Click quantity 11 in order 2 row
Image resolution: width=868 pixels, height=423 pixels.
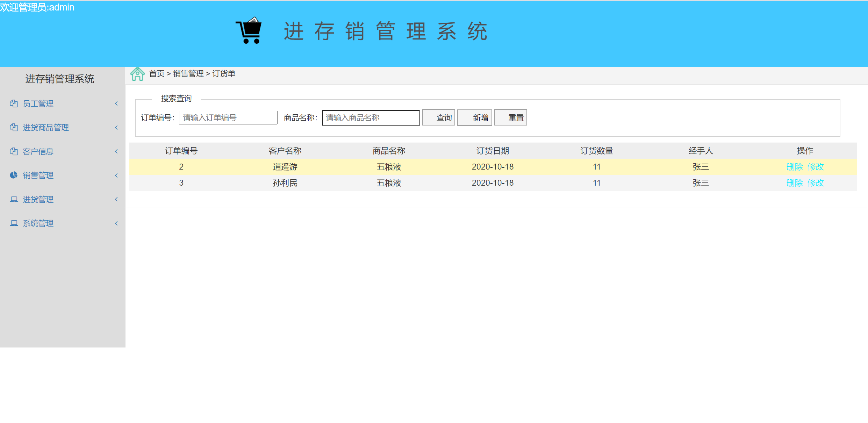click(x=597, y=167)
